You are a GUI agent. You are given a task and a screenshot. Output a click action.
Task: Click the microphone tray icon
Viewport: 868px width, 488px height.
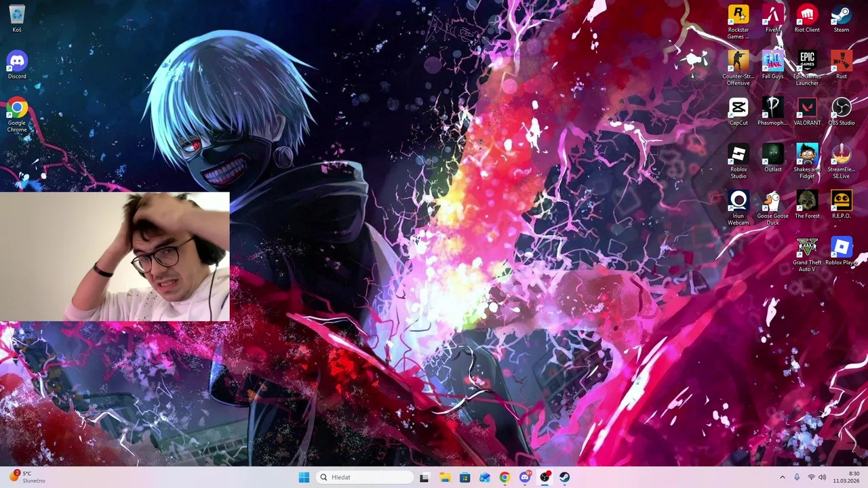point(797,477)
